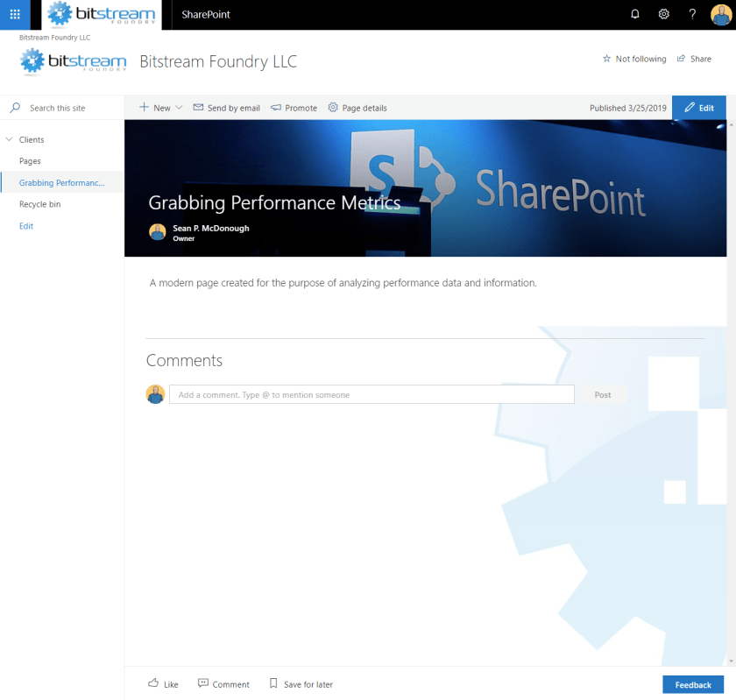Screen dimensions: 736x700
Task: Open Recycle bin in navigation
Action: pyautogui.click(x=40, y=204)
